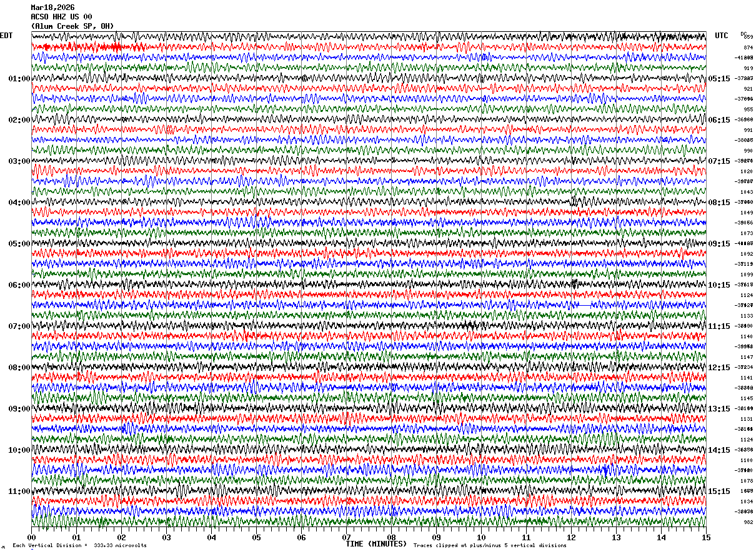
Task: Select the 08:00 EDT row label
Action: coord(19,368)
